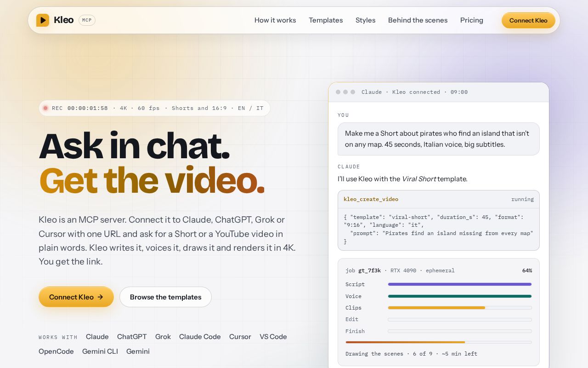Click the 64% job percentage
This screenshot has height=368, width=588.
[527, 270]
